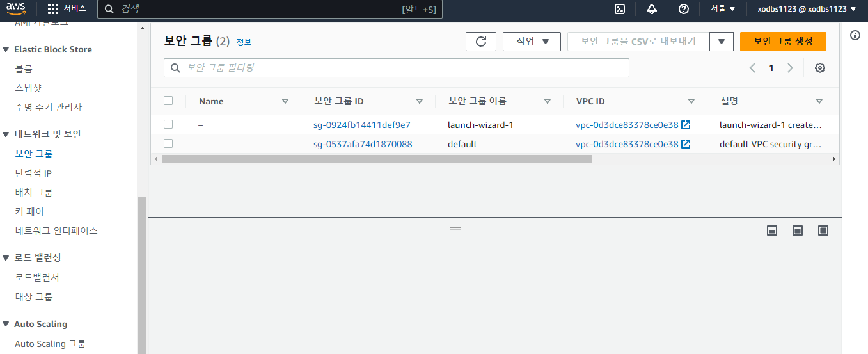Open 로드밸런서 in the sidebar
This screenshot has height=354, width=868.
pos(37,277)
